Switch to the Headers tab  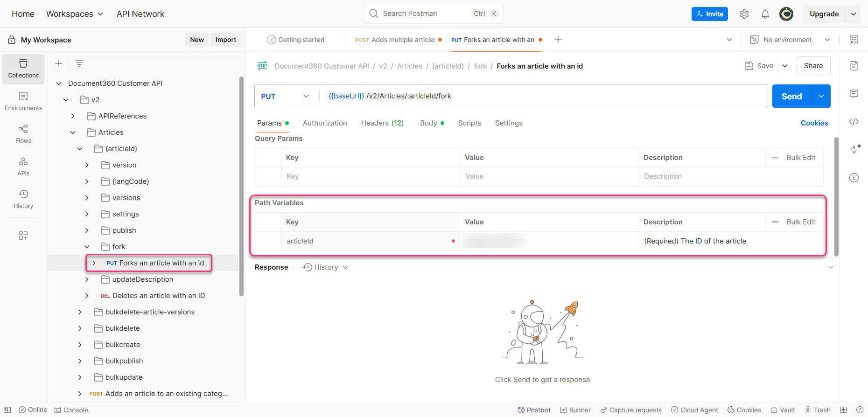[x=382, y=123]
